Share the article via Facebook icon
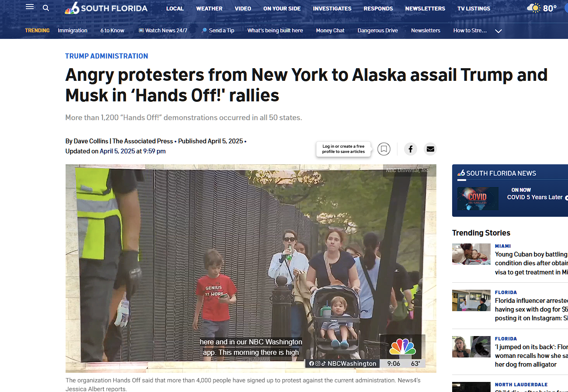 pos(411,149)
